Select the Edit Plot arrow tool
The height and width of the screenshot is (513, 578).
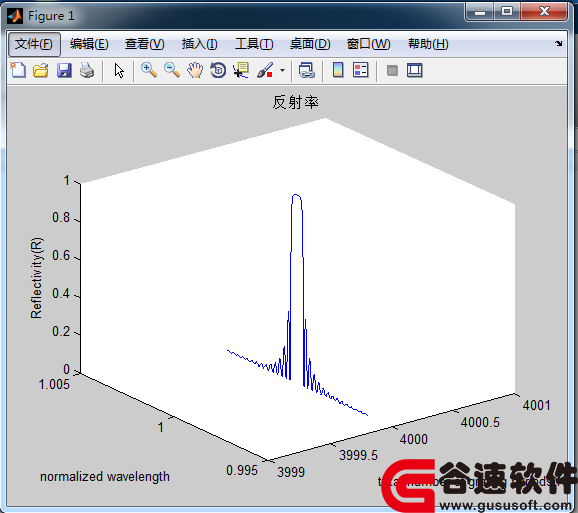[x=119, y=70]
